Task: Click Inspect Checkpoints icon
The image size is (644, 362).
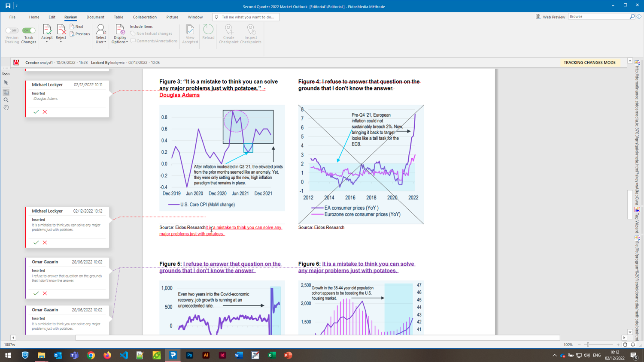Action: point(251,30)
